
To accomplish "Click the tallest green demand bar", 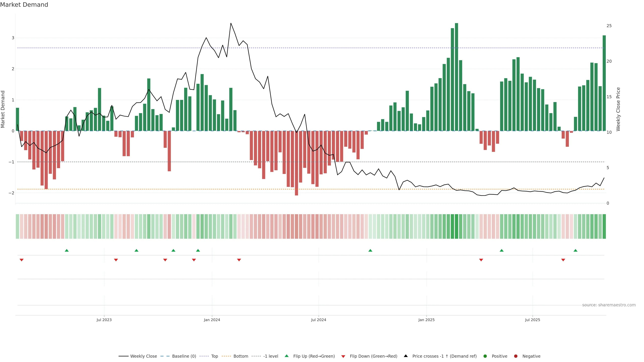I will click(457, 75).
